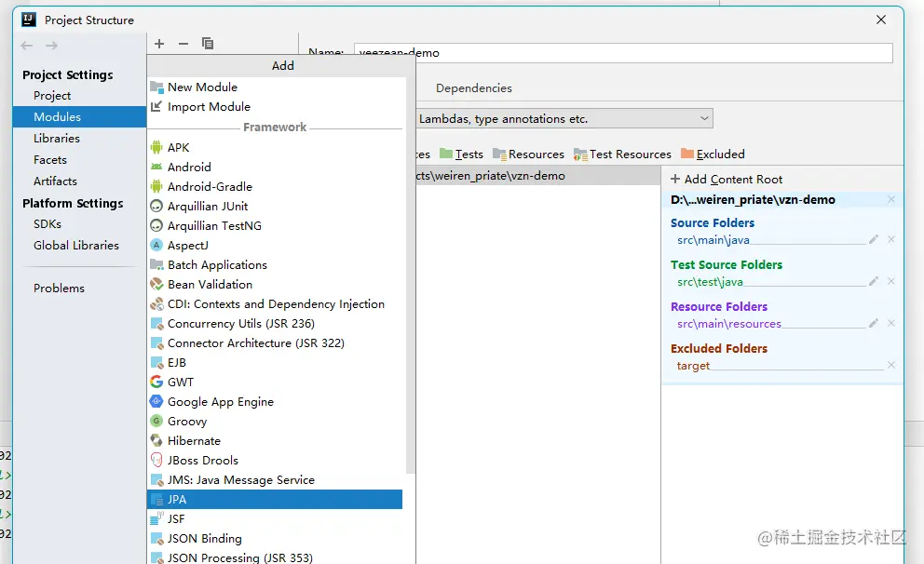Go forward with the right arrow

pyautogui.click(x=52, y=46)
